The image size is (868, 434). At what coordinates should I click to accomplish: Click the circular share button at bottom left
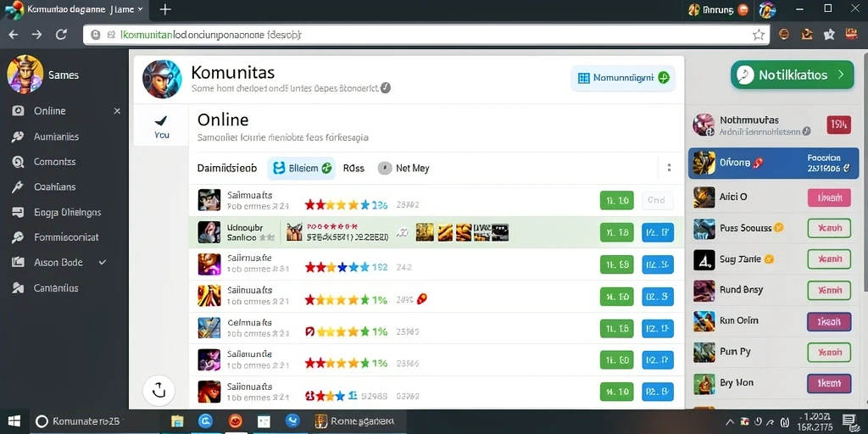(x=159, y=390)
